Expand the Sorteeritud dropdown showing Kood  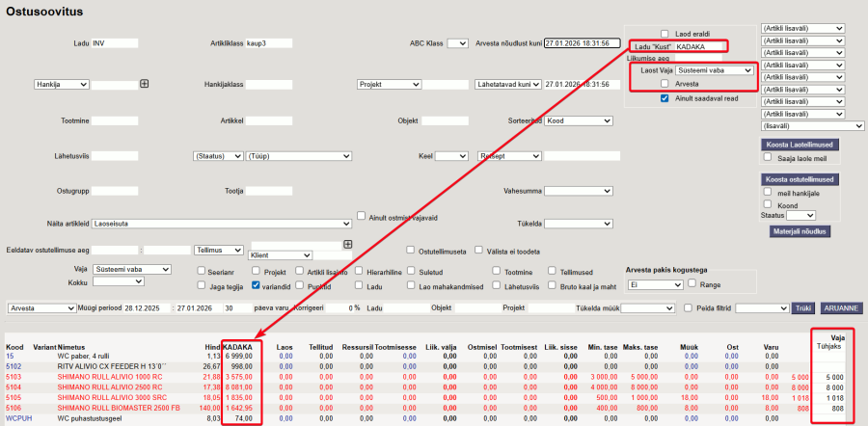579,120
